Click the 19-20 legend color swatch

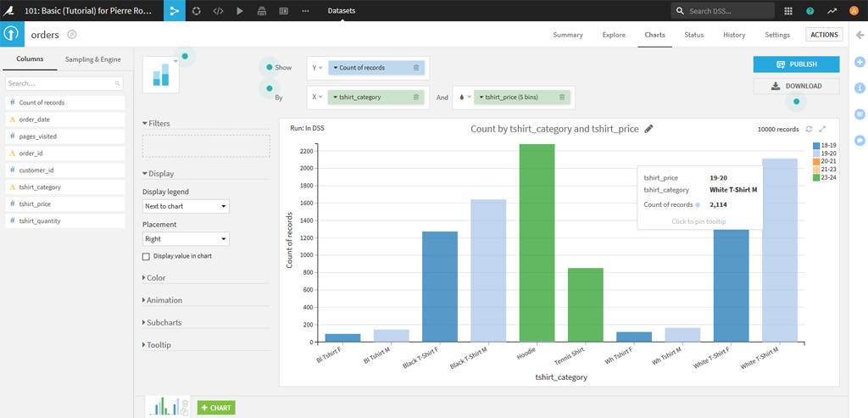tap(816, 153)
